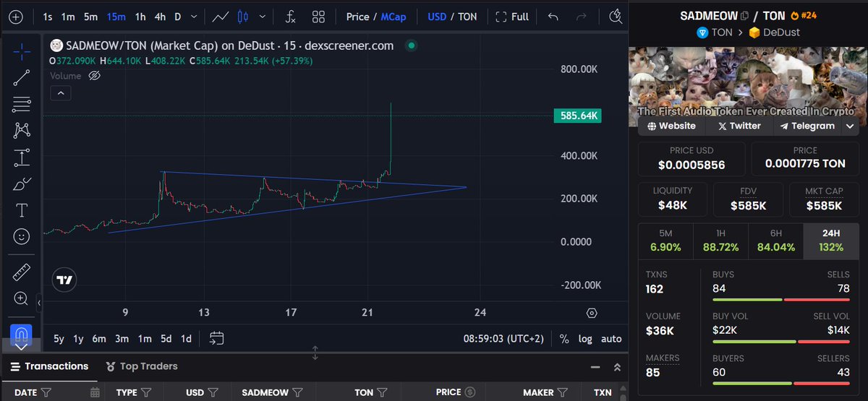Viewport: 868px width, 401px height.
Task: Switch chart to candlestick style
Action: (x=242, y=17)
